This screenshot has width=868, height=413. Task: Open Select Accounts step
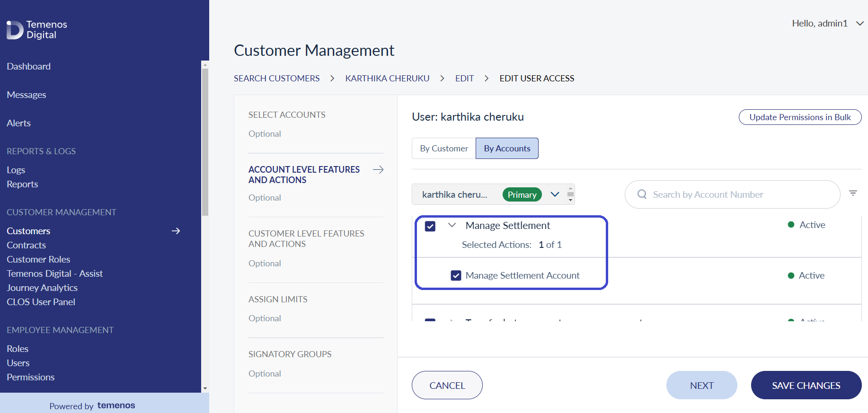[287, 115]
